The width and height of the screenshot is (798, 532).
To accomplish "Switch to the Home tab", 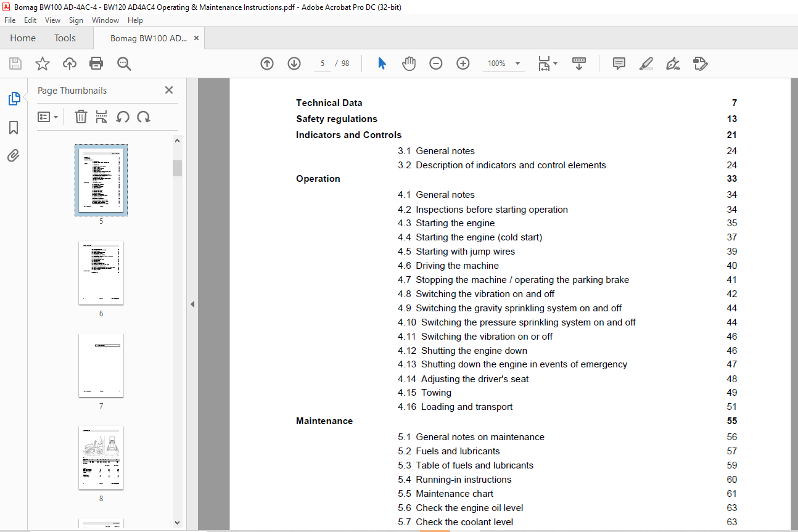I will point(23,38).
